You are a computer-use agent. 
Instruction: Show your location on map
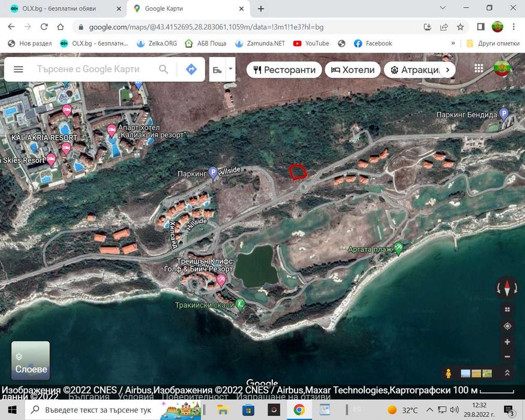click(x=507, y=326)
